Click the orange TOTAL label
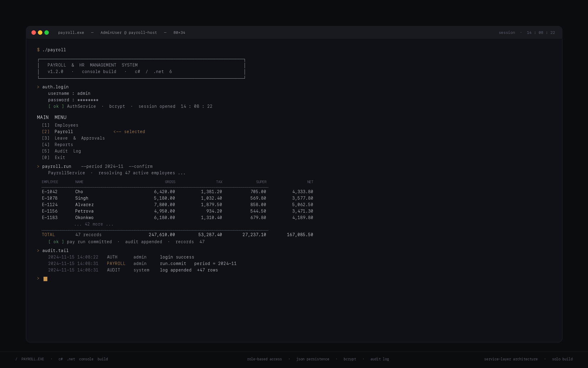This screenshot has width=588, height=368. [x=48, y=235]
